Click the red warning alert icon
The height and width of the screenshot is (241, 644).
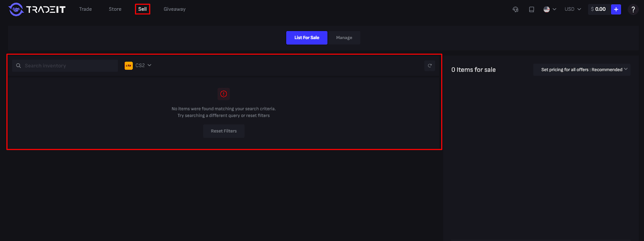(223, 94)
